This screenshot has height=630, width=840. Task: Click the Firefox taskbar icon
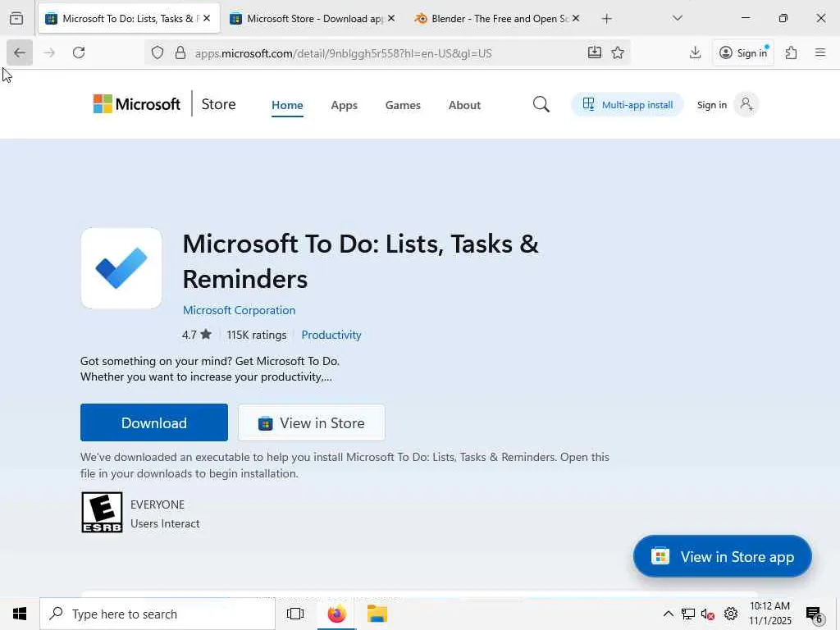click(337, 614)
